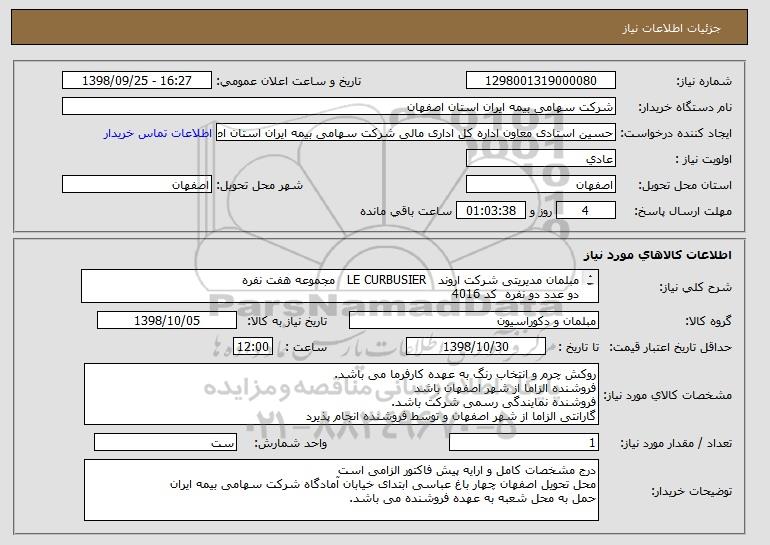Image resolution: width=770 pixels, height=545 pixels.
Task: Select the remaining time field 01:03:38
Action: [x=491, y=211]
